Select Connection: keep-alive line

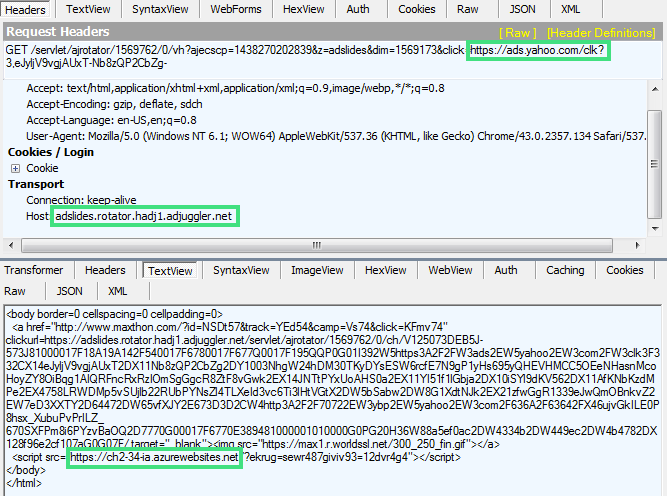[81, 200]
